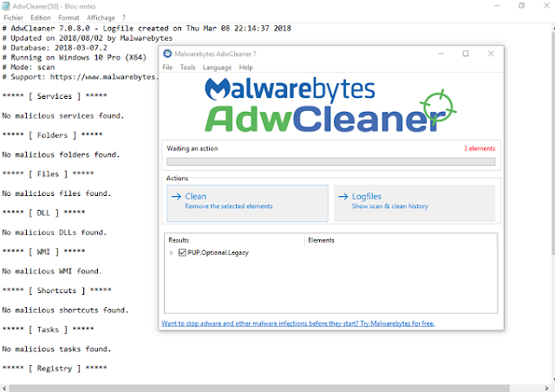The image size is (555, 392).
Task: Restore down the Bloc-notes window
Action: [521, 6]
